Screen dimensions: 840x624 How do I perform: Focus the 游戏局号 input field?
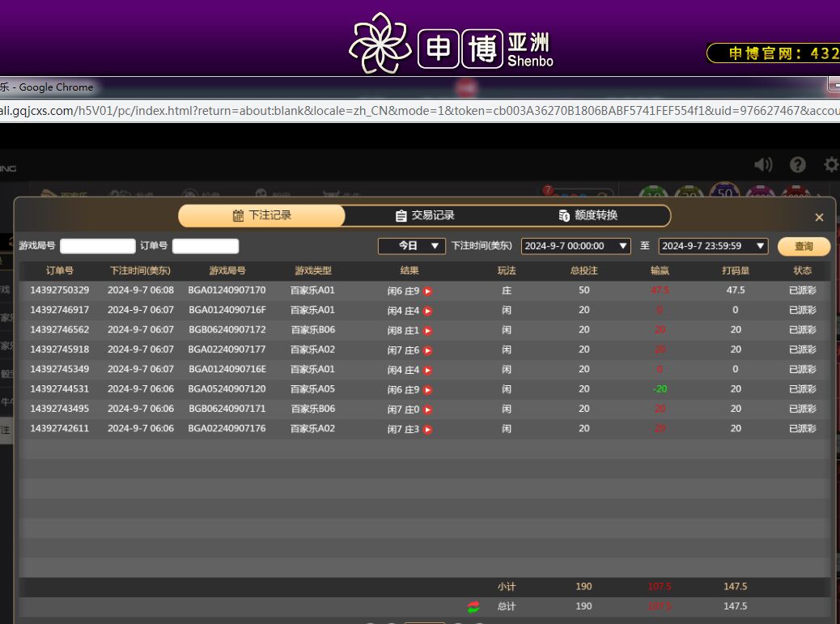click(98, 246)
